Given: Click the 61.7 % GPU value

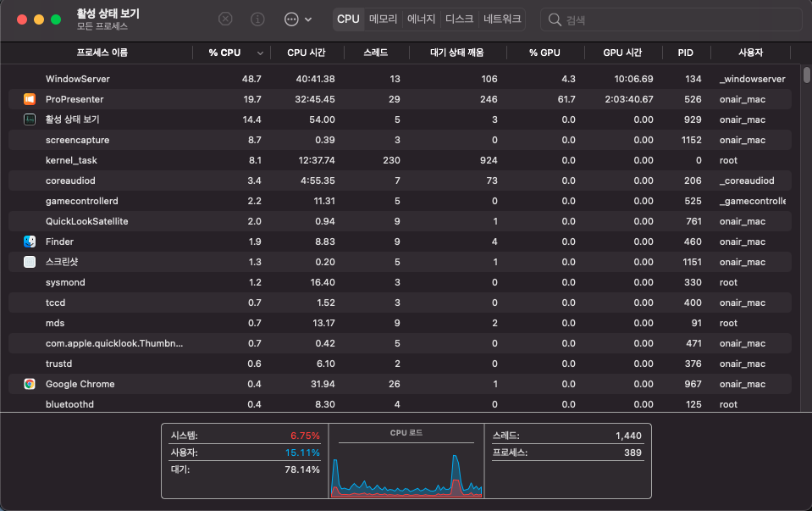Looking at the screenshot, I should [x=566, y=99].
